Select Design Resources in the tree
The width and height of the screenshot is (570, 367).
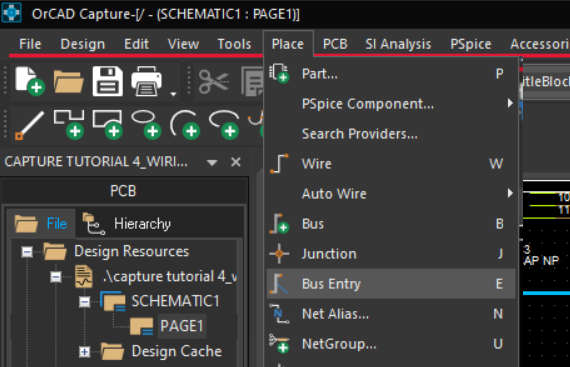tap(132, 251)
